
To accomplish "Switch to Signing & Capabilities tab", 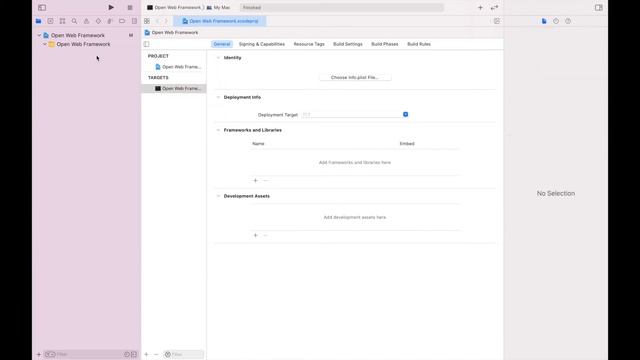I will tap(262, 44).
